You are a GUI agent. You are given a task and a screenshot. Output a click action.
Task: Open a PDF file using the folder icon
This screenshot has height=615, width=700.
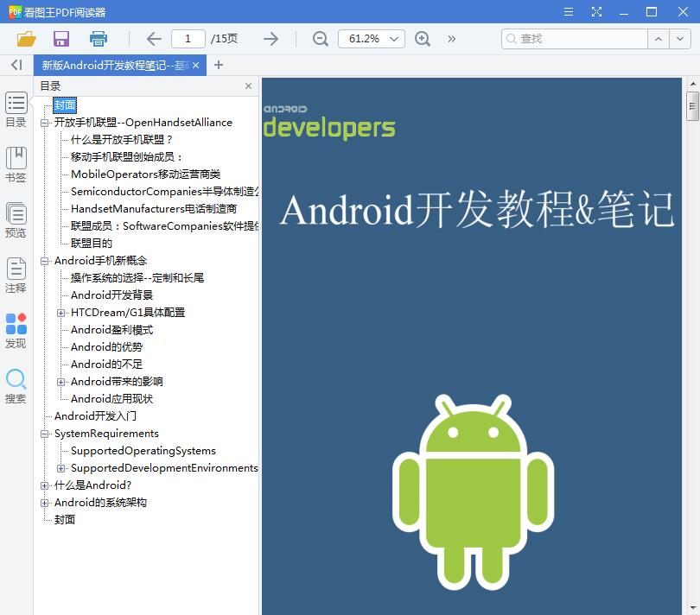26,38
